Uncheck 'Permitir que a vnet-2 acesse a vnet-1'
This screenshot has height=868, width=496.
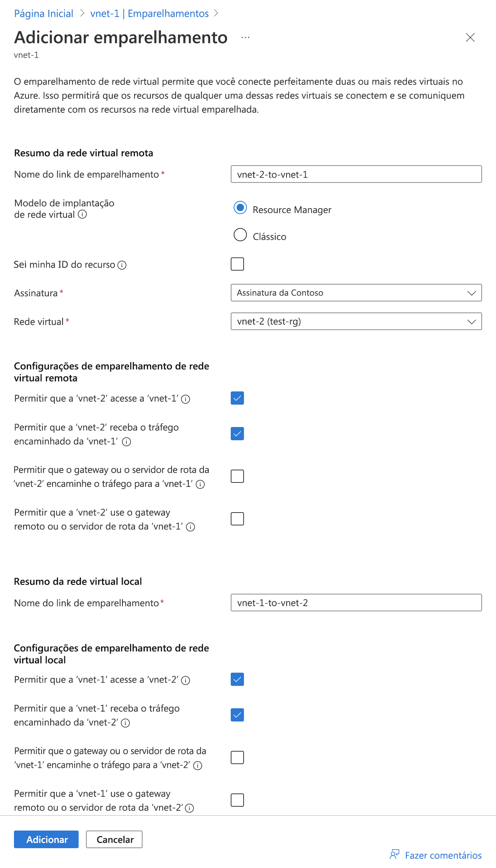237,398
